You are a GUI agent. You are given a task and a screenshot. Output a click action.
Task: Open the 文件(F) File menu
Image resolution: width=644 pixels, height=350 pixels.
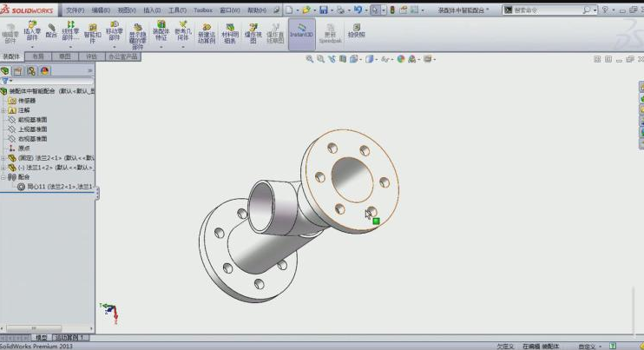[x=76, y=10]
